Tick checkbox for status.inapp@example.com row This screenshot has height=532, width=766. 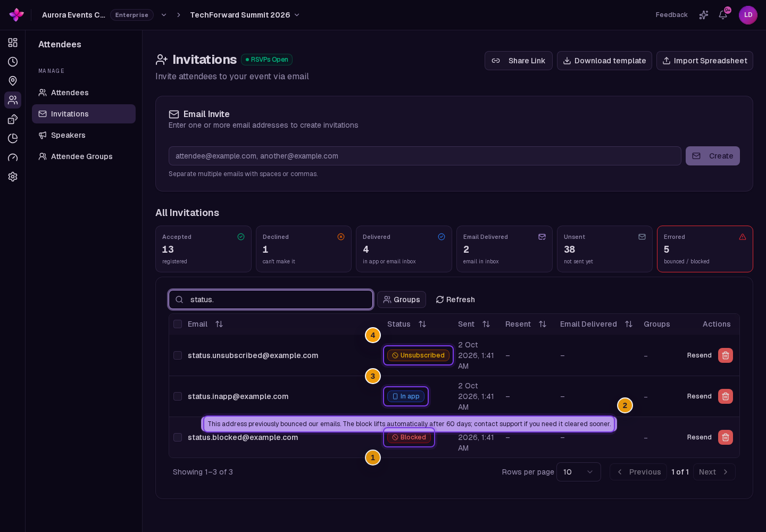point(178,396)
